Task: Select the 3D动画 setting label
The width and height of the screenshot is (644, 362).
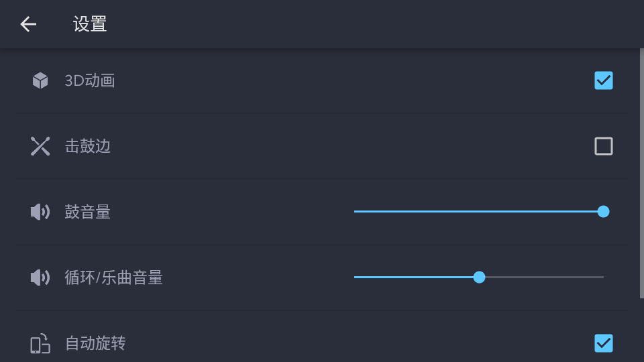Action: [90, 81]
